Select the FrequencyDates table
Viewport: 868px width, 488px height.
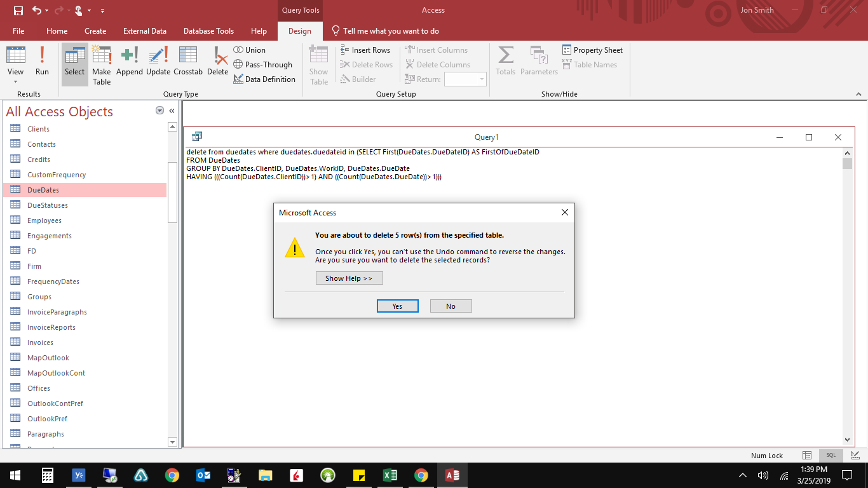85,281
